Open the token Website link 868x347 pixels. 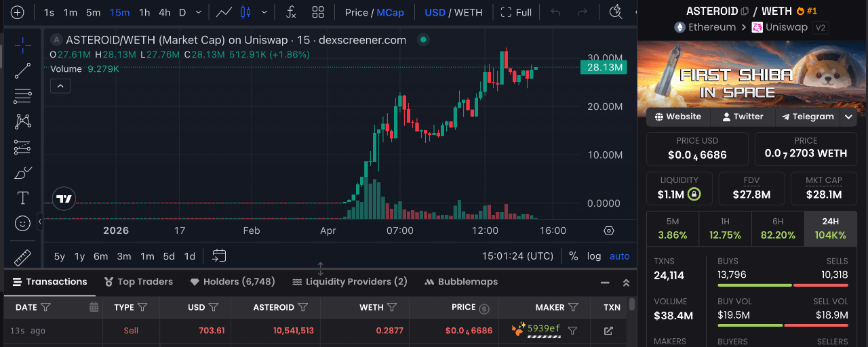(677, 117)
